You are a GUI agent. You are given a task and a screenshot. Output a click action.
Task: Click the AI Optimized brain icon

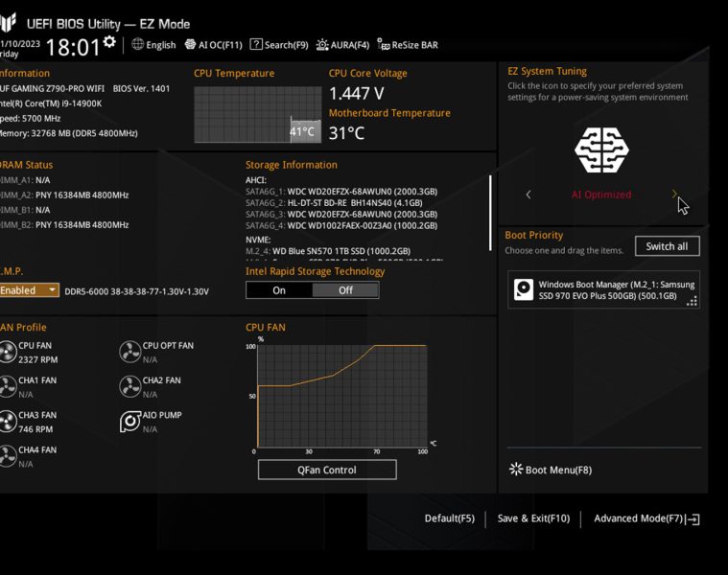pyautogui.click(x=601, y=150)
